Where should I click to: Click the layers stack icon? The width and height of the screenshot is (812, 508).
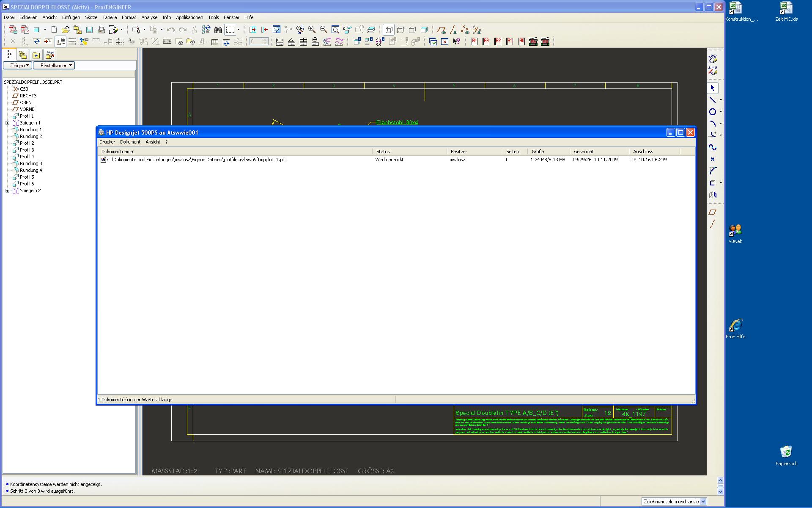pyautogui.click(x=371, y=30)
